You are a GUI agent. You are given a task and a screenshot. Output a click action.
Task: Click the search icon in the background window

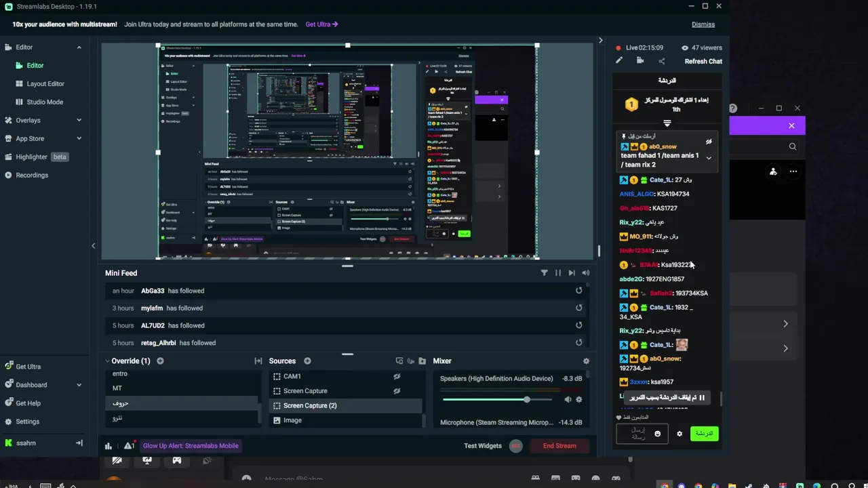[x=793, y=146]
